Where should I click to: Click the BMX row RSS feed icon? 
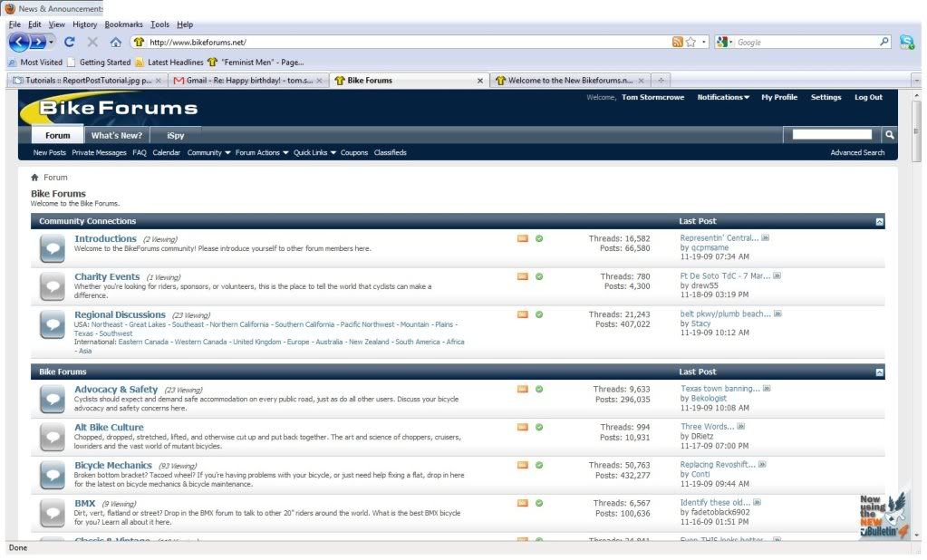(523, 503)
